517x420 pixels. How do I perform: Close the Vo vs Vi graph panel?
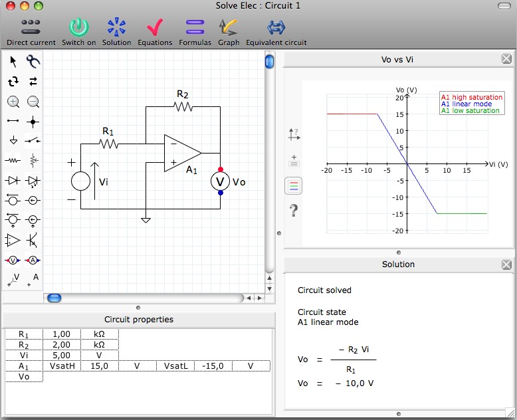coord(506,59)
